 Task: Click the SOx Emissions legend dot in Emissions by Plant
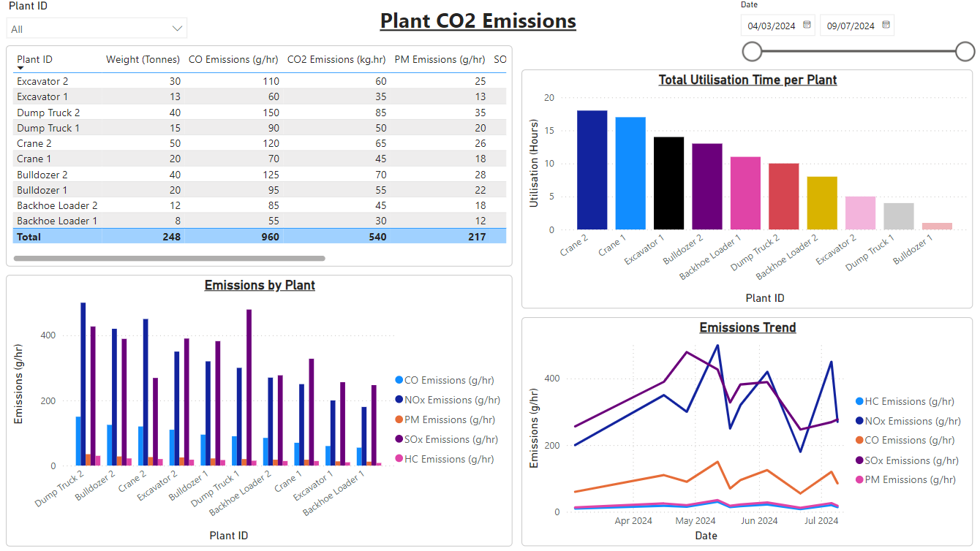[x=399, y=439]
